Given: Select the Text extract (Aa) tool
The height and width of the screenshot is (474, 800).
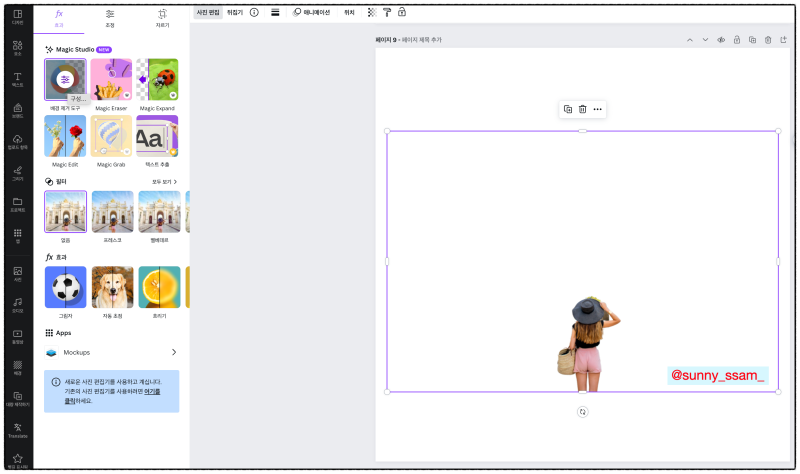Looking at the screenshot, I should (157, 136).
